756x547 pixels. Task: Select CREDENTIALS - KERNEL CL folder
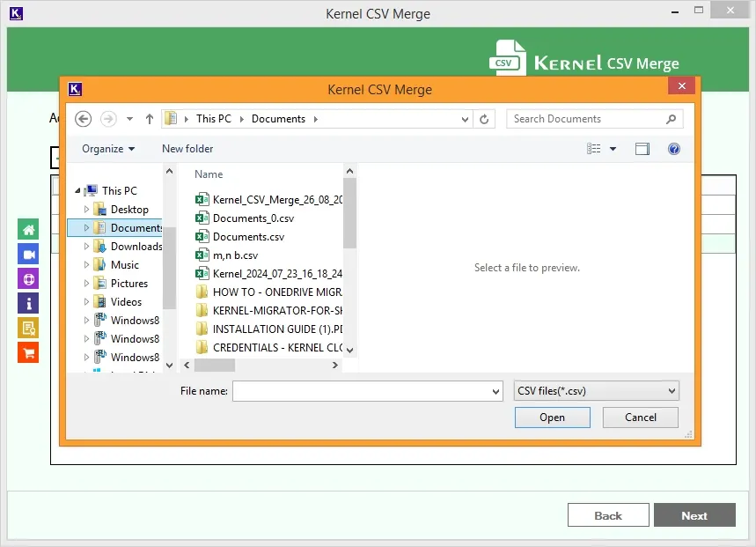click(x=268, y=347)
